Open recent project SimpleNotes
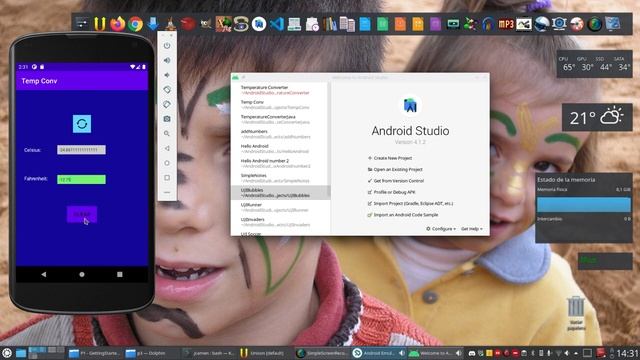640x360 pixels. point(280,178)
